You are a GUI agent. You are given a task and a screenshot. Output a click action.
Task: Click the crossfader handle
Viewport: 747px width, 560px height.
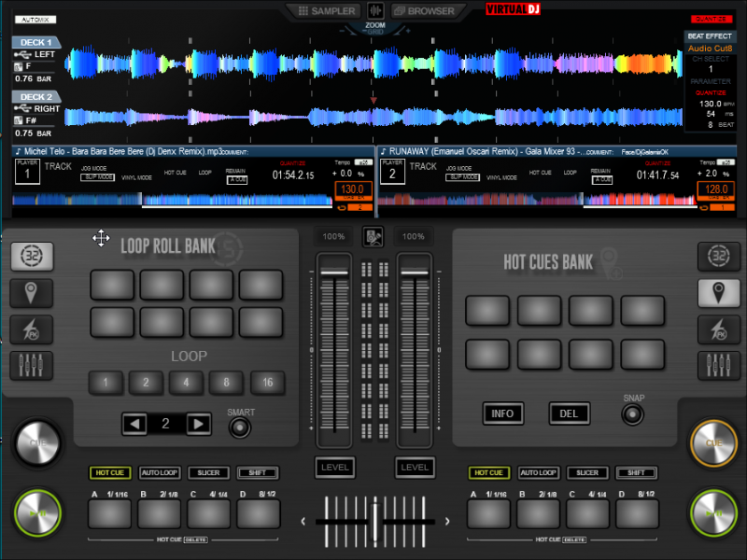pyautogui.click(x=375, y=522)
